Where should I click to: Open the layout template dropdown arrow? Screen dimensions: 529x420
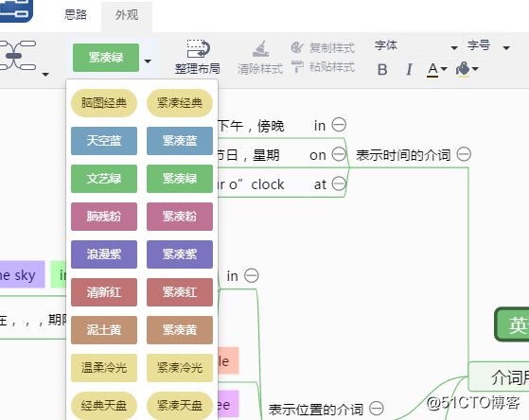(x=45, y=75)
